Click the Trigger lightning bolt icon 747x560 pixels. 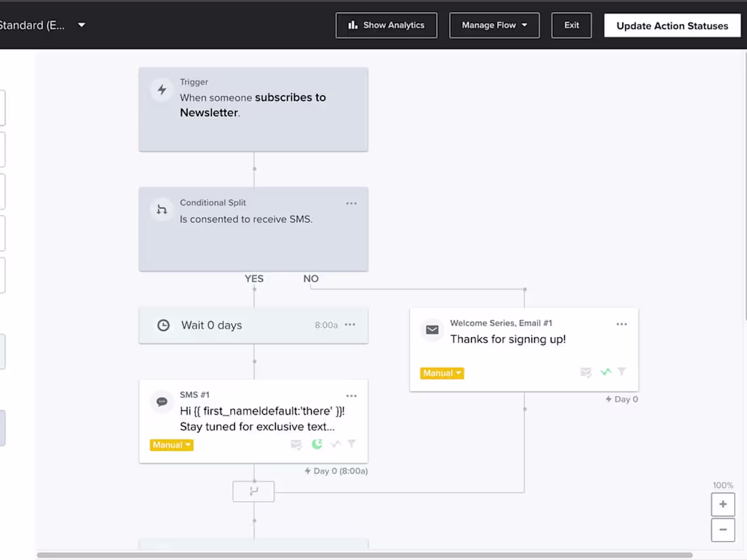click(x=162, y=90)
